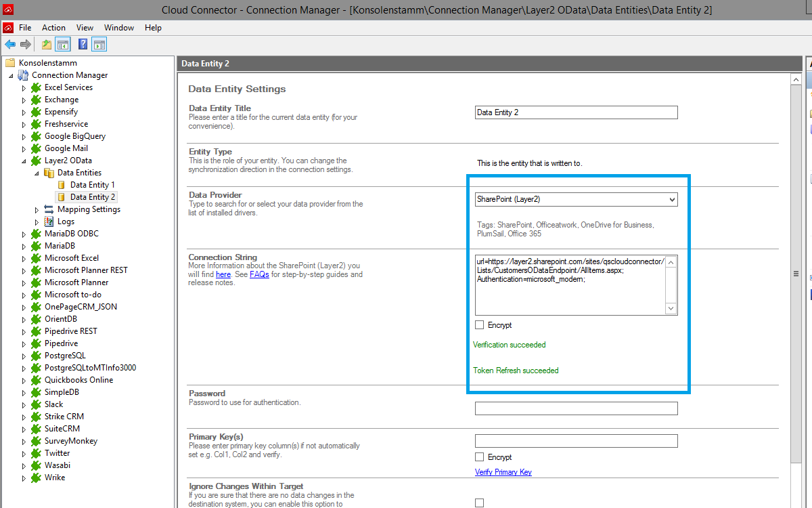Click the Pipedrive connection icon
The image size is (812, 508).
click(x=37, y=343)
